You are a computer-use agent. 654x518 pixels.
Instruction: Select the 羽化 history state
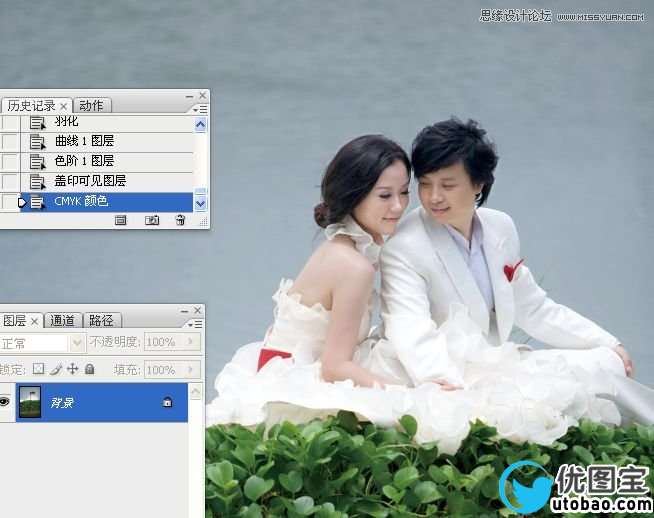coord(106,122)
